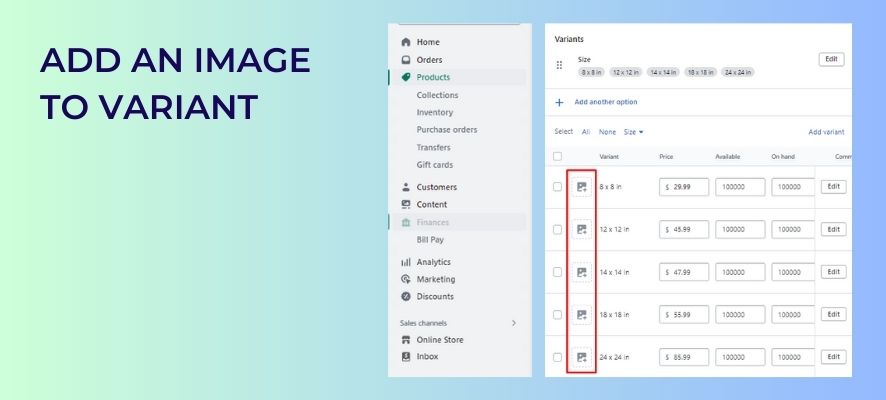Check the 8 x 8 in variant checkbox

tap(558, 187)
